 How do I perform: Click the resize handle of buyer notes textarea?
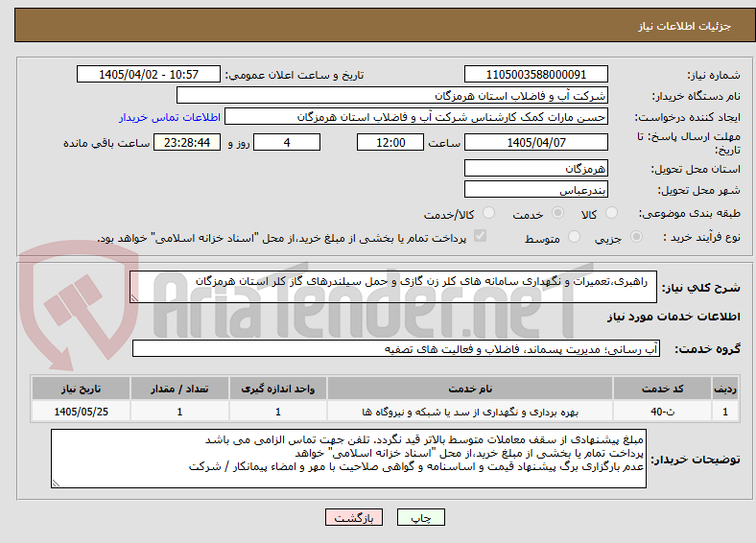point(56,483)
